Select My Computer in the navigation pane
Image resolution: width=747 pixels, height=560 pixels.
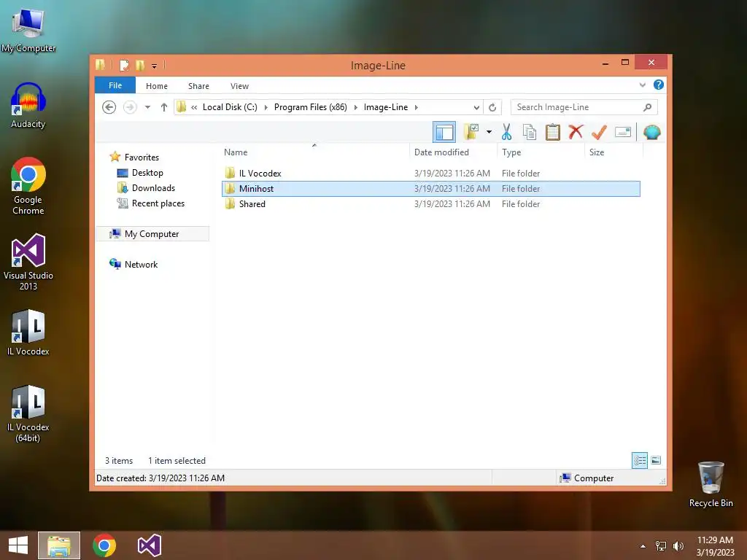pyautogui.click(x=152, y=234)
